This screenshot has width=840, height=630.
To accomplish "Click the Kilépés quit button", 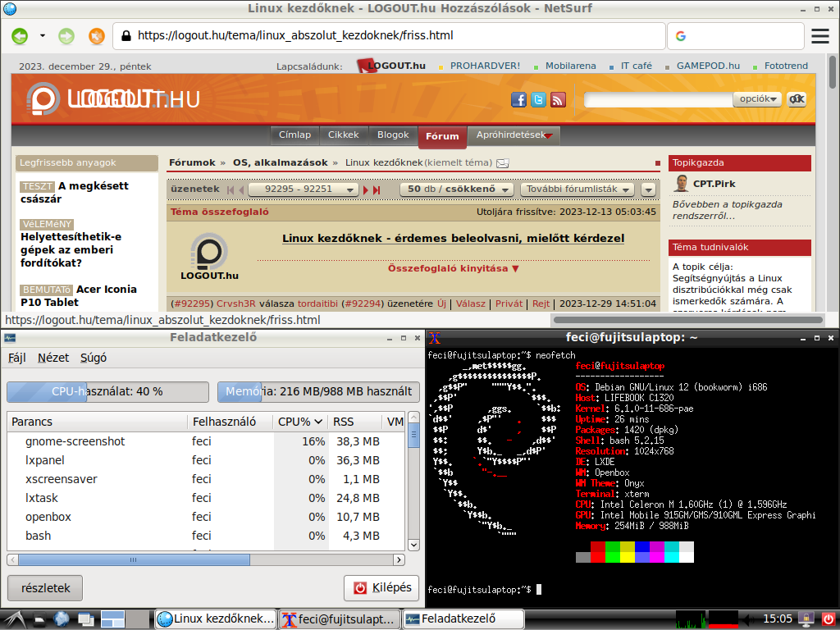I will [381, 587].
